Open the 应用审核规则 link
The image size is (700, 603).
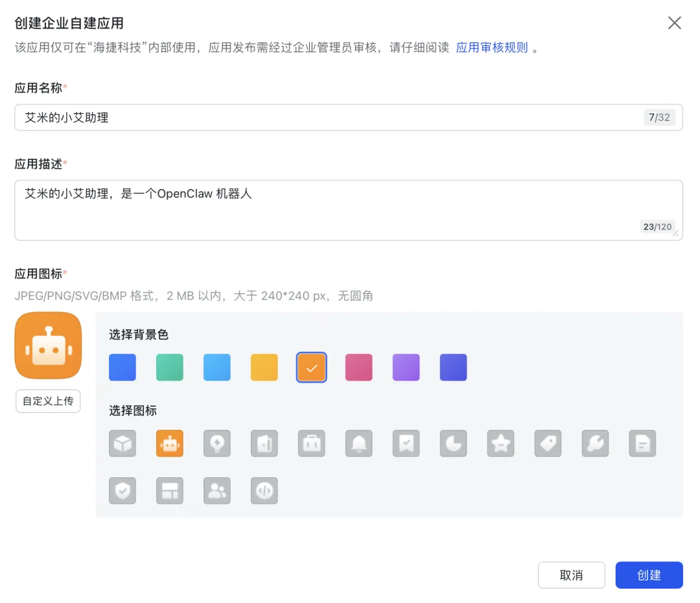492,48
